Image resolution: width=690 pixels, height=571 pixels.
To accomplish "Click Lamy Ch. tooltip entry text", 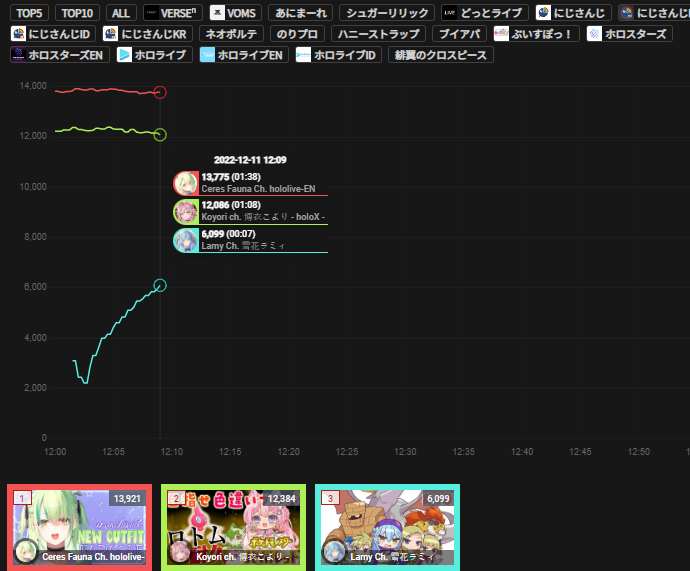I will (x=243, y=245).
